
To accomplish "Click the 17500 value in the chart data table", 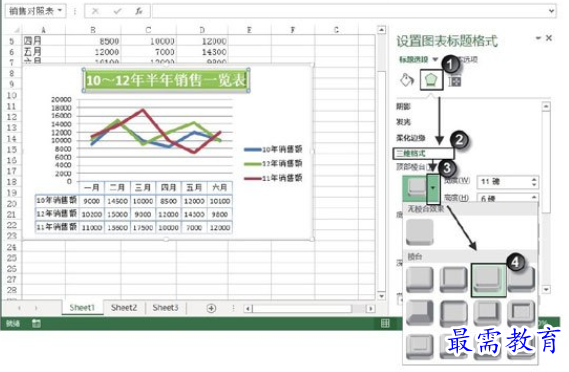I will [x=143, y=228].
